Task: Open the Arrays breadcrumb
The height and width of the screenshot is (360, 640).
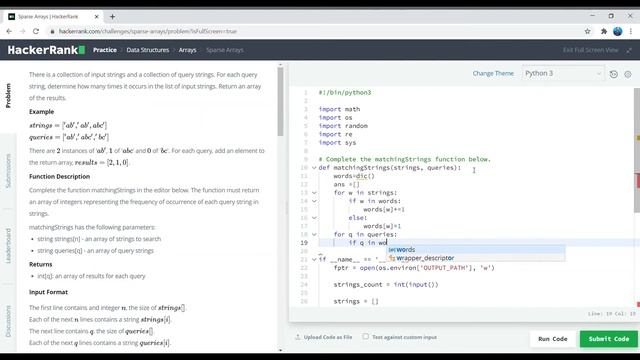Action: [x=187, y=50]
